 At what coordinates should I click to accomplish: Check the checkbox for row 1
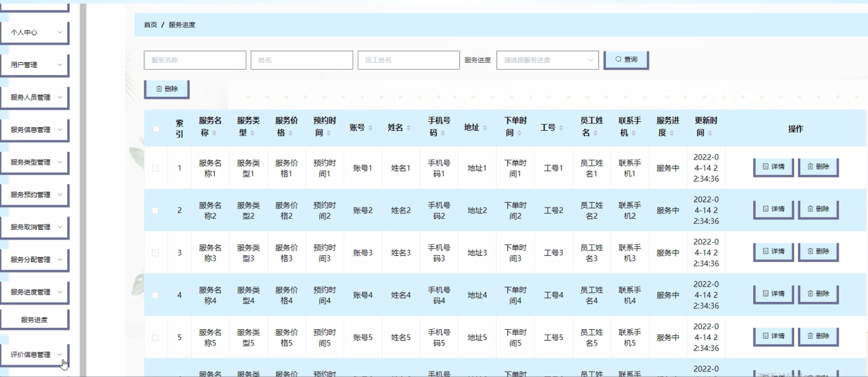tap(156, 168)
